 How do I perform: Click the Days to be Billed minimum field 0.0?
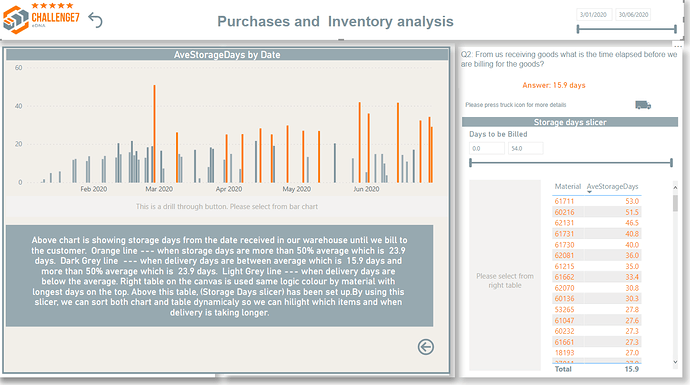coord(487,149)
